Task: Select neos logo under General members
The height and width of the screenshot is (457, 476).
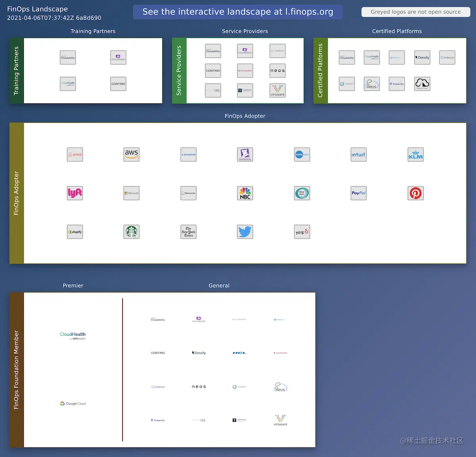Action: [199, 387]
